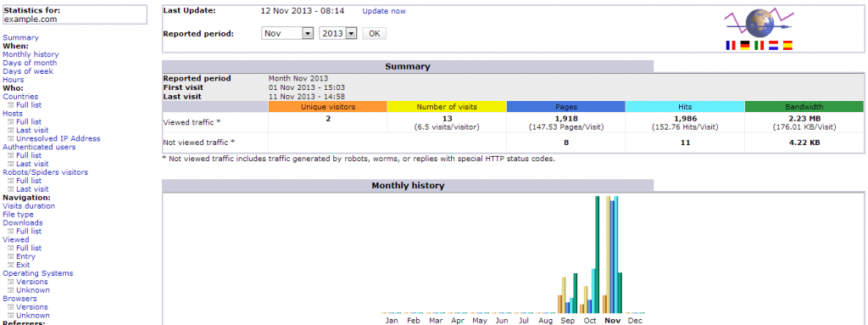The width and height of the screenshot is (868, 325).
Task: Select the Spanish flag icon
Action: pyautogui.click(x=787, y=46)
